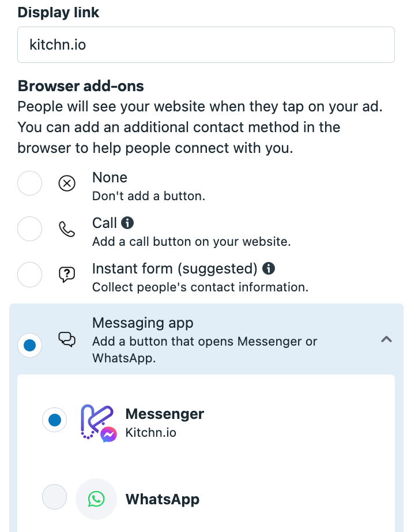The width and height of the screenshot is (411, 532).
Task: Click the None option title text
Action: (110, 178)
